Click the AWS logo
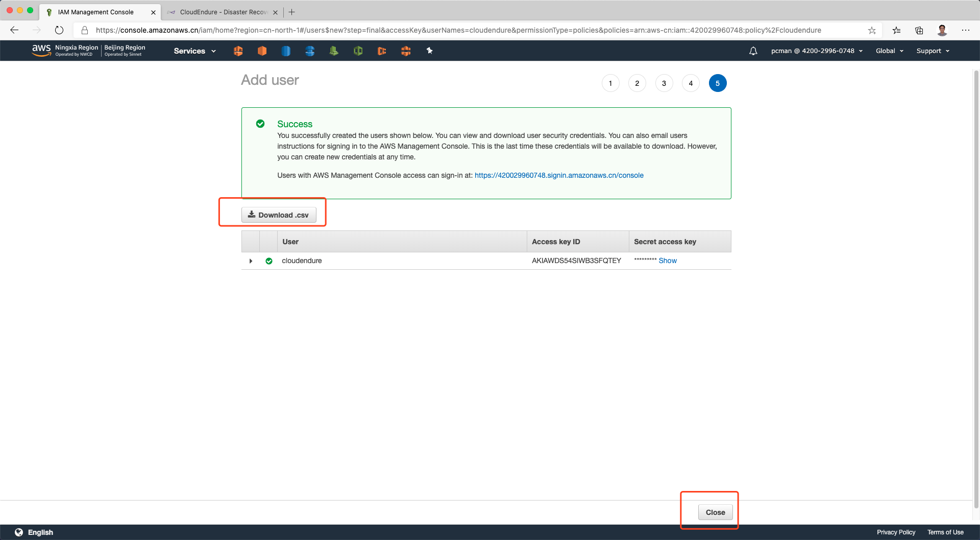 (x=41, y=50)
